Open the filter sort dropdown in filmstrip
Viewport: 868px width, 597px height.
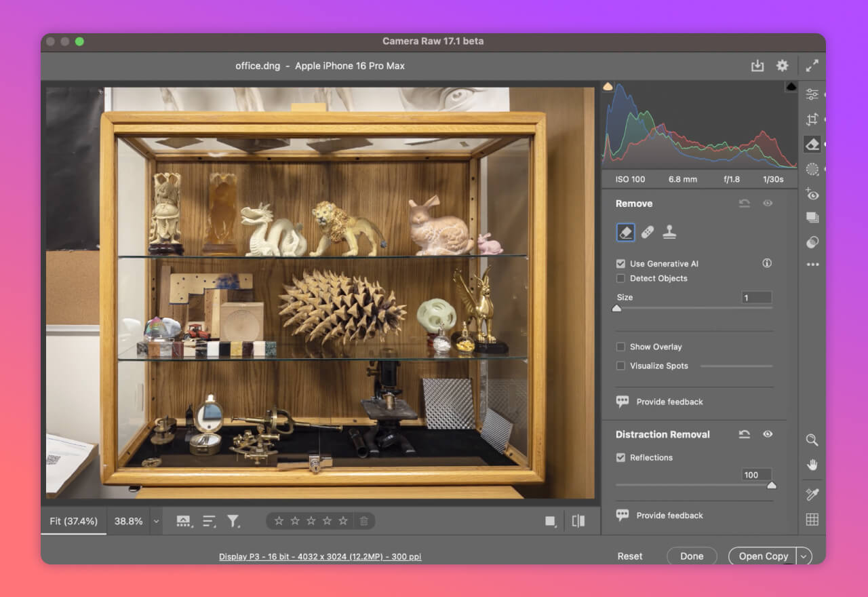click(233, 521)
